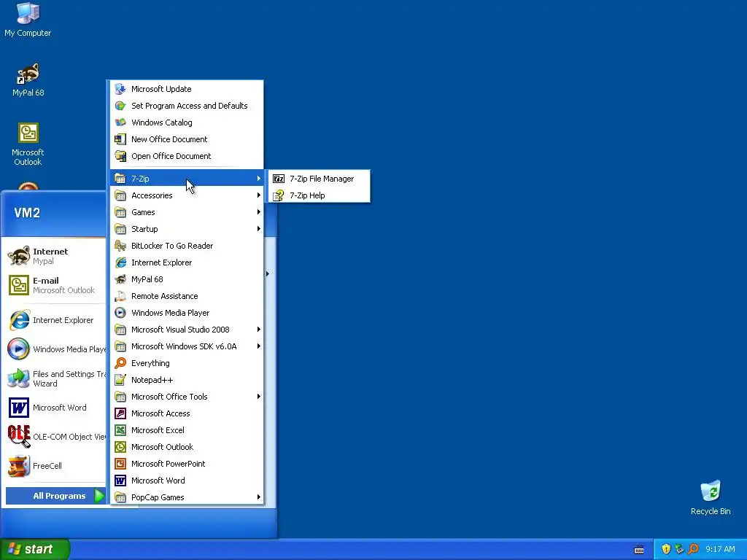Launch BitLocker To Go Reader

(x=187, y=246)
